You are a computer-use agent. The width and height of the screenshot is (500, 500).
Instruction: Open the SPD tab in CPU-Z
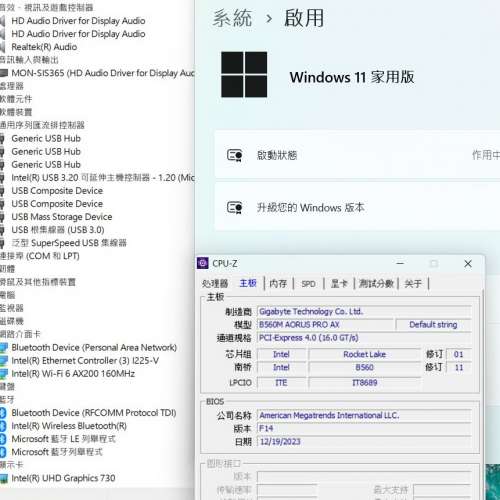308,284
